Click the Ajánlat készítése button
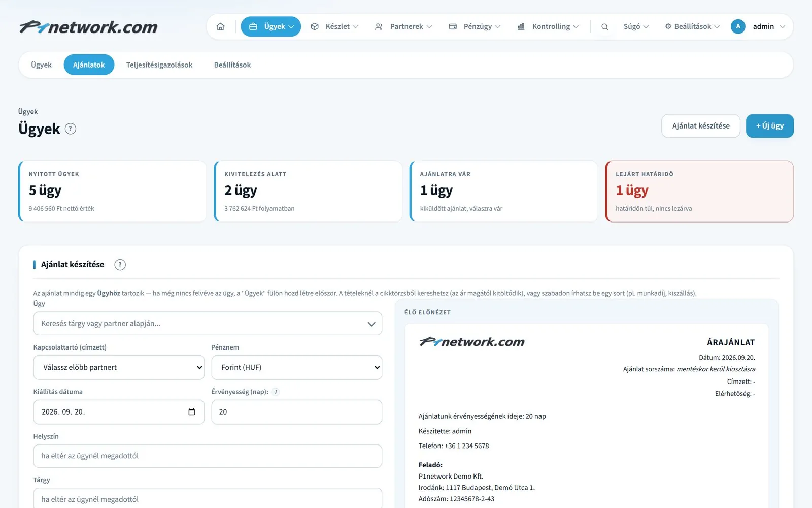The width and height of the screenshot is (812, 508). pyautogui.click(x=701, y=126)
